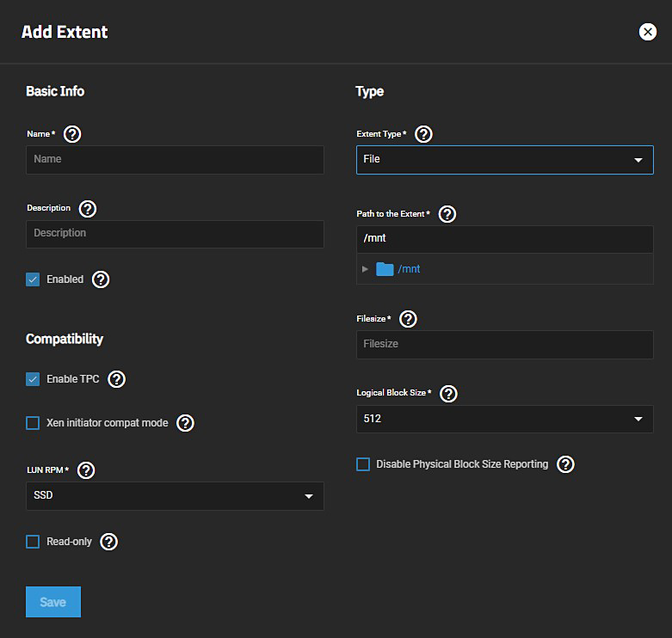Close the Add Extent dialog

coord(647,32)
